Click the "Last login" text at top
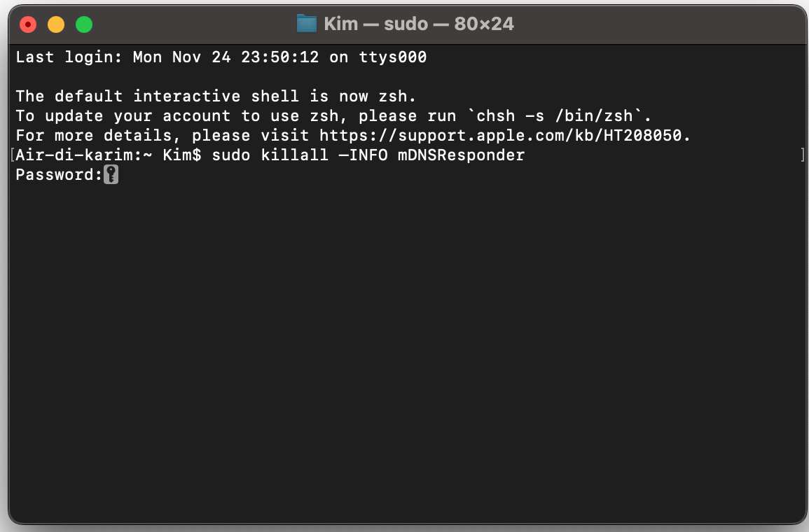809x532 pixels. pos(69,57)
